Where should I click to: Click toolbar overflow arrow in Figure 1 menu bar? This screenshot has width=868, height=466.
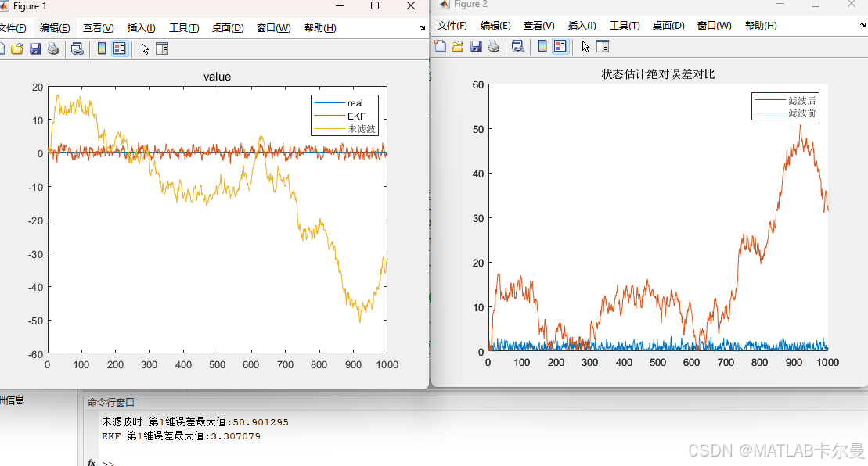coord(423,27)
